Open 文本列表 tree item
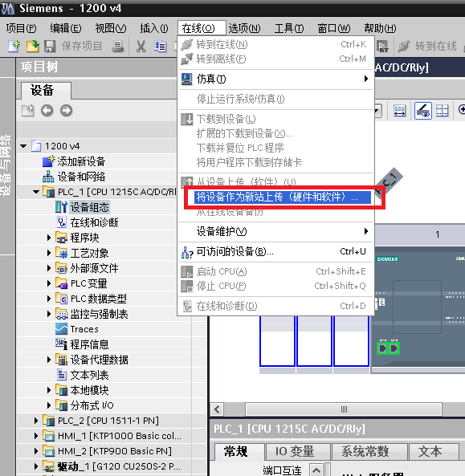Screen dimensions: 465x476 [x=89, y=375]
